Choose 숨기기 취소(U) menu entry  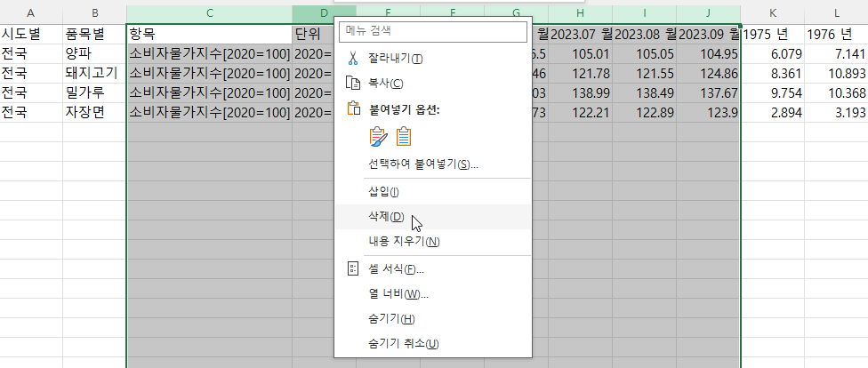click(433, 344)
